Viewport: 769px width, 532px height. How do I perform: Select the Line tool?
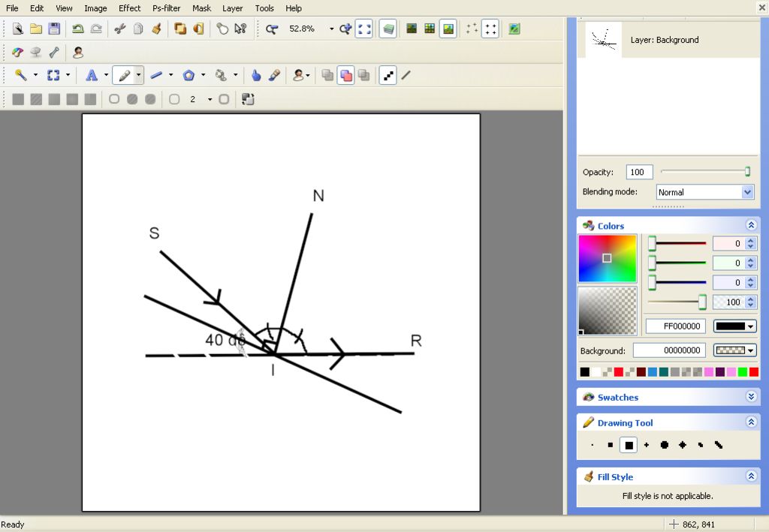click(x=156, y=75)
